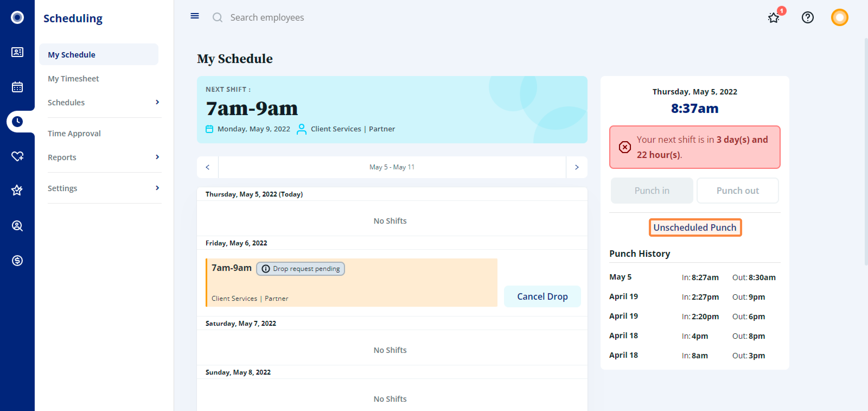Viewport: 868px width, 411px height.
Task: Click the Saturday, May 7, 2022 heading
Action: (241, 323)
